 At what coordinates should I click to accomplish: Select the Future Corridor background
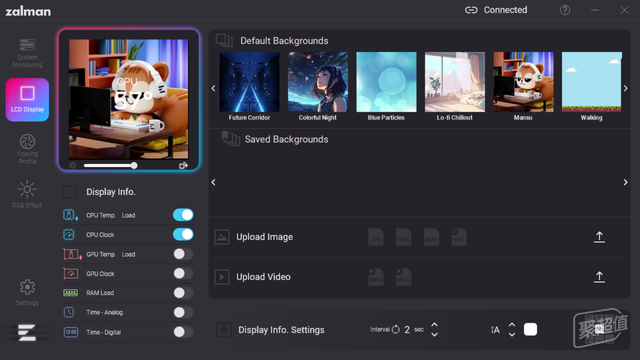pyautogui.click(x=249, y=82)
